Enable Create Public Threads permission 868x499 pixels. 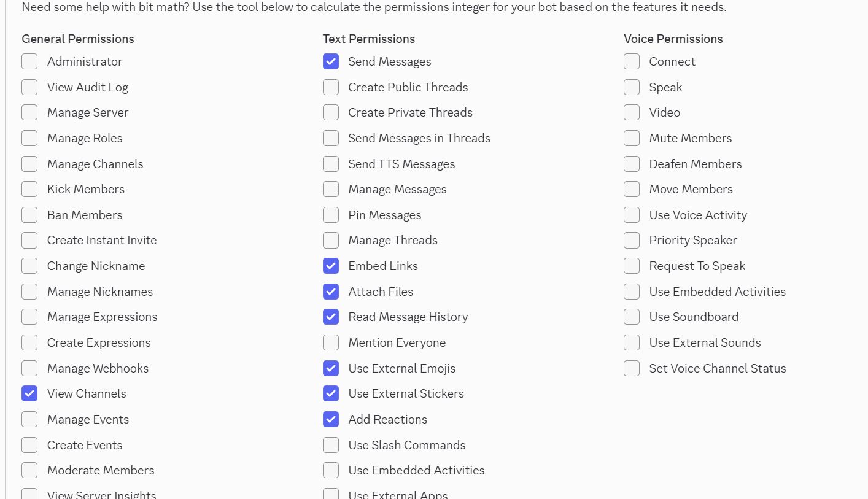click(331, 87)
